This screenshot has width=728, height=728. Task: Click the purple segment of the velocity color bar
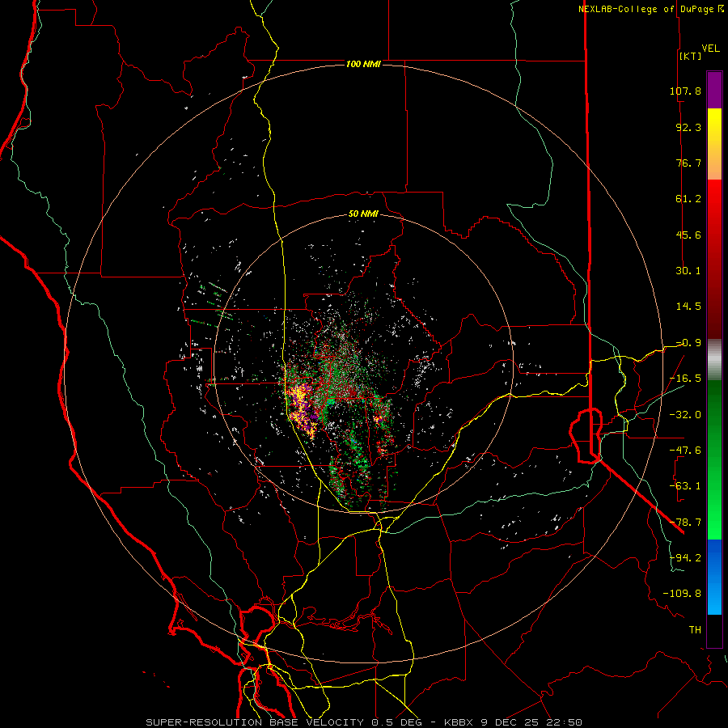714,90
